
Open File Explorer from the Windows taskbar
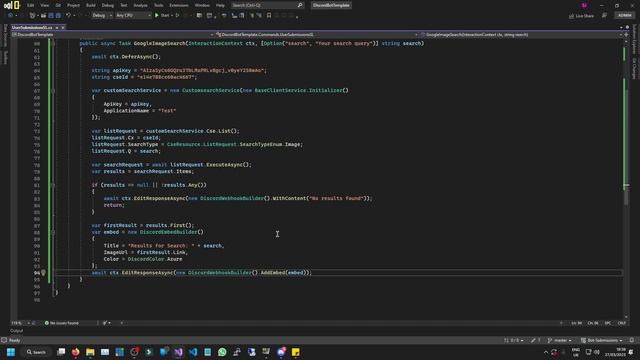(x=90, y=352)
